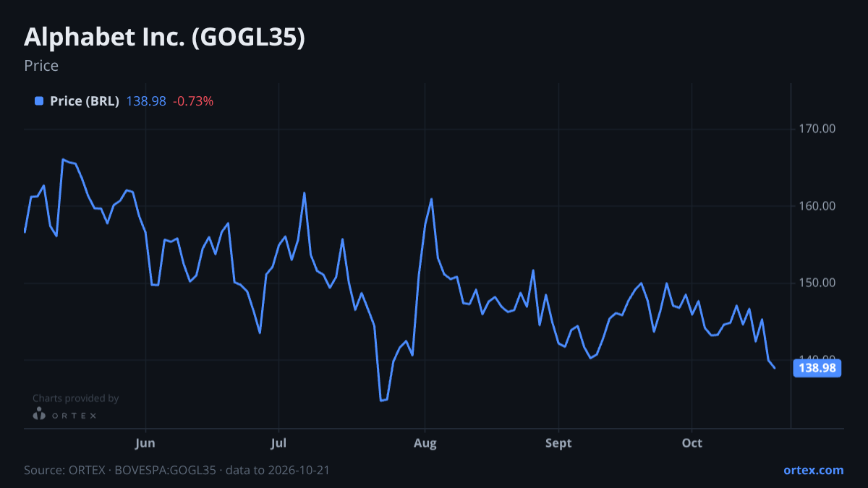Click the Price subtitle text
The height and width of the screenshot is (488, 868).
(41, 66)
